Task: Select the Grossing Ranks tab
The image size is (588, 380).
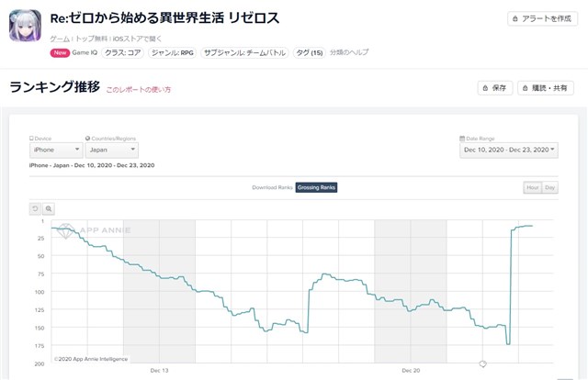Action: pos(316,187)
